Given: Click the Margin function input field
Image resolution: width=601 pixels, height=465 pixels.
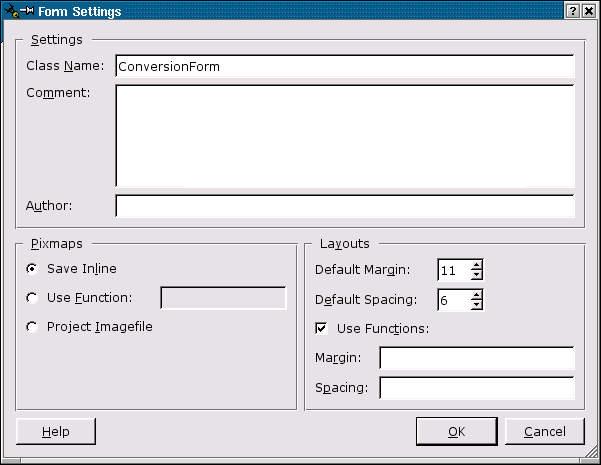Looking at the screenshot, I should coord(476,358).
